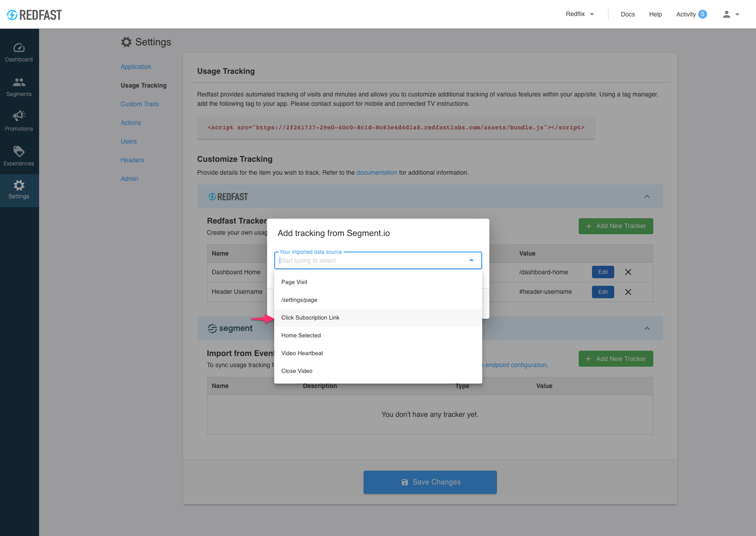Click the tracking script code snippet
Screen dimensions: 756x536
[396, 128]
